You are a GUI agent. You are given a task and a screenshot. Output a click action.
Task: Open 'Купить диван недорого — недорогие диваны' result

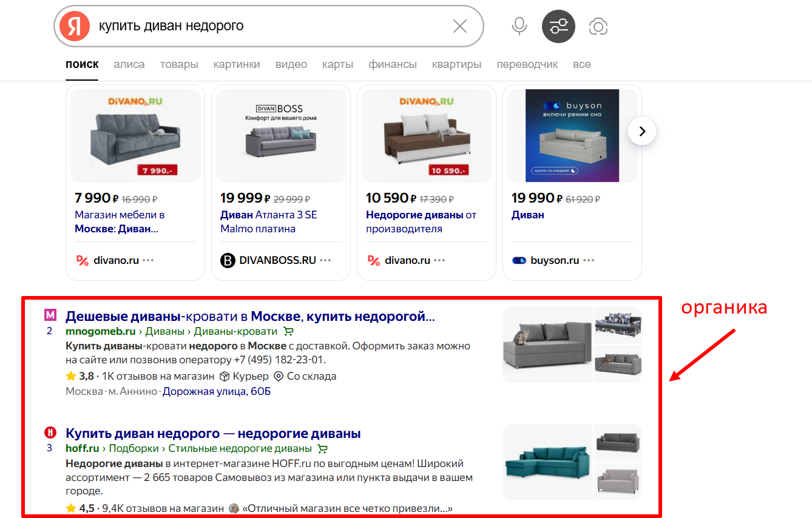click(x=213, y=434)
